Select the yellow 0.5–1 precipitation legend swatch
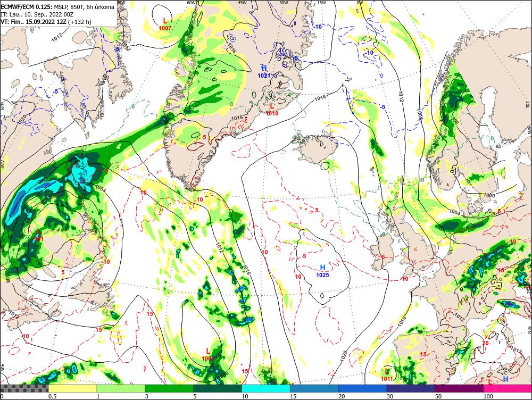This screenshot has width=532, height=400. [x=72, y=388]
